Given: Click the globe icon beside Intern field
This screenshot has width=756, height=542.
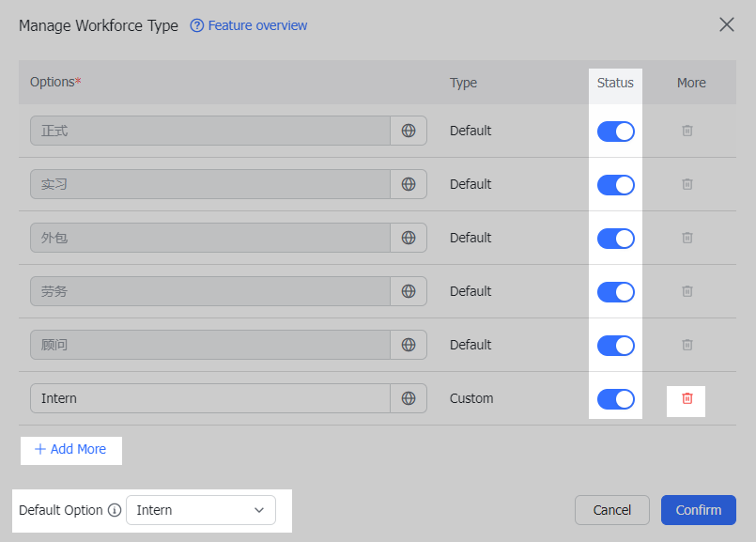Looking at the screenshot, I should tap(409, 398).
